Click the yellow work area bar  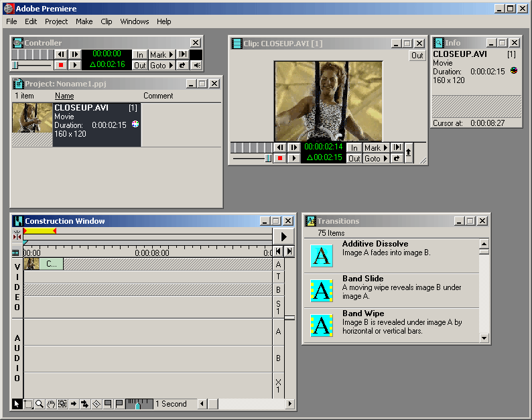pos(40,231)
